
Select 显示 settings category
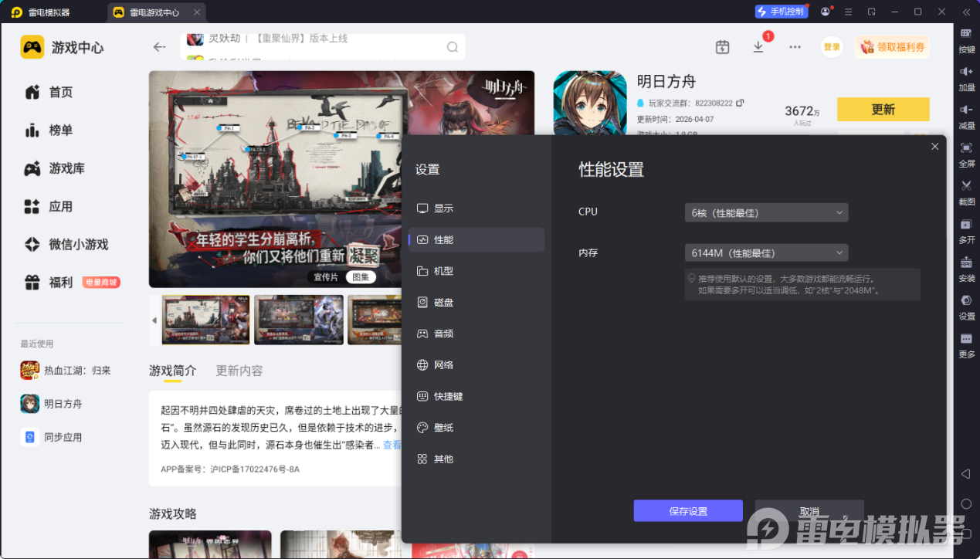[x=476, y=208]
